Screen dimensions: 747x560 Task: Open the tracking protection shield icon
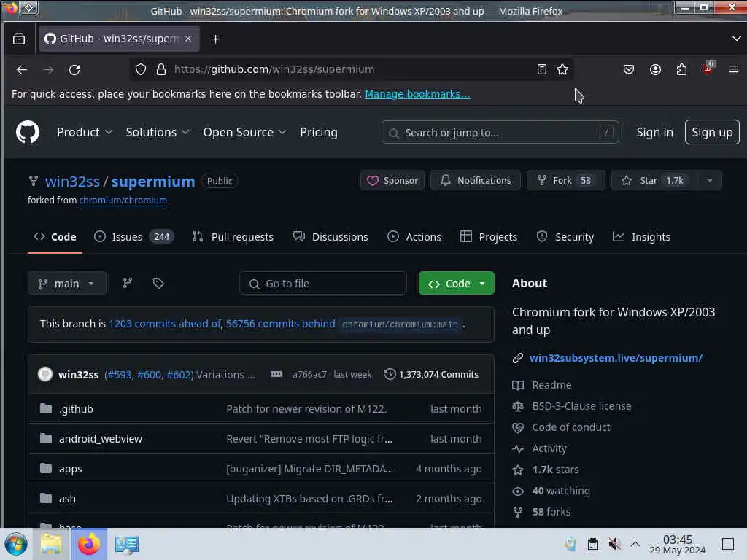[141, 69]
